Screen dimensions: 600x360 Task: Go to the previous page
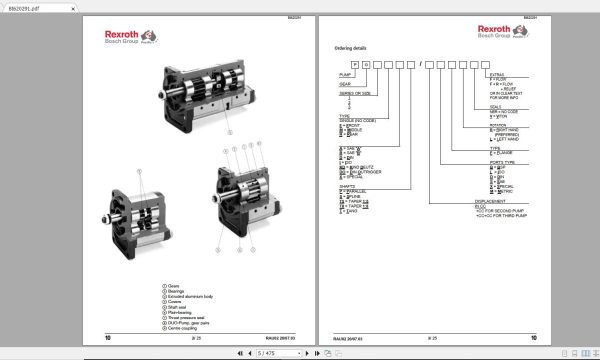(x=250, y=353)
